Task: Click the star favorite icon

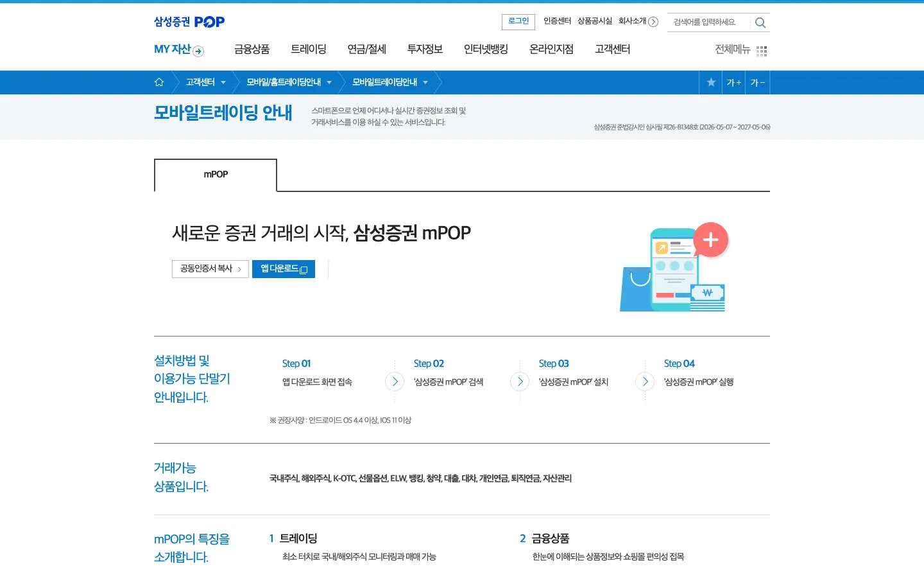Action: coord(711,82)
